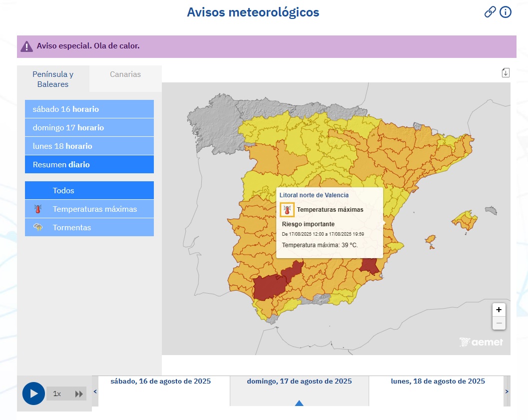Open the share link icon
Screen dimensions: 528x420
(x=491, y=12)
